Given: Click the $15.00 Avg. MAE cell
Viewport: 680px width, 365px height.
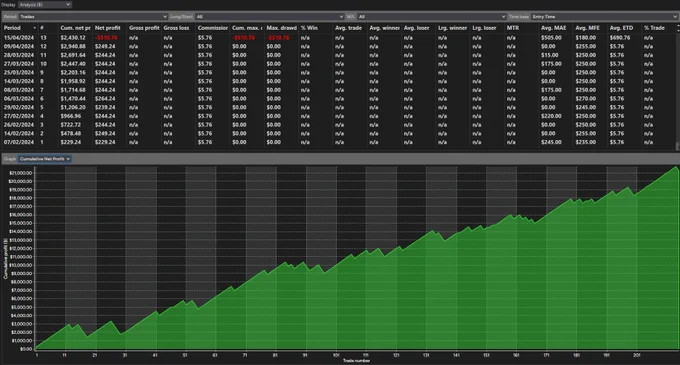Looking at the screenshot, I should 549,55.
